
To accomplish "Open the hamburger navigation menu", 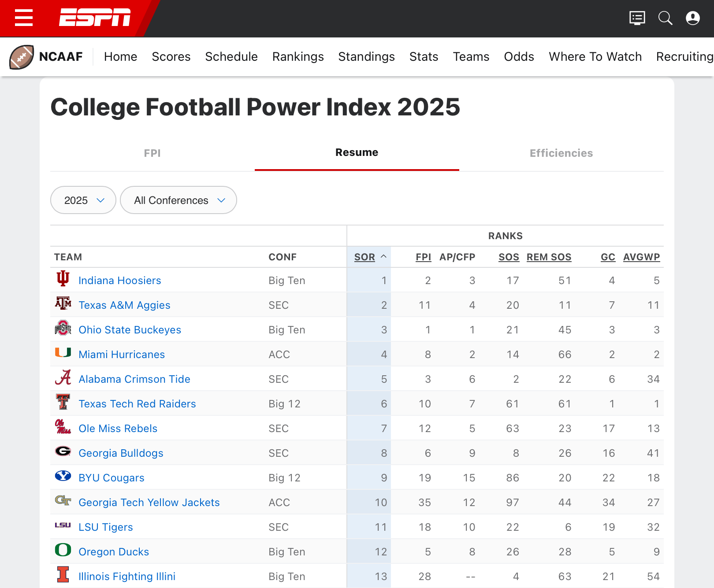I will (24, 18).
